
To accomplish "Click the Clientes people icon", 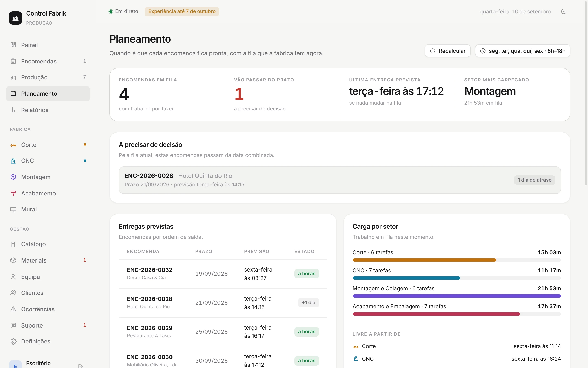I will tap(13, 293).
